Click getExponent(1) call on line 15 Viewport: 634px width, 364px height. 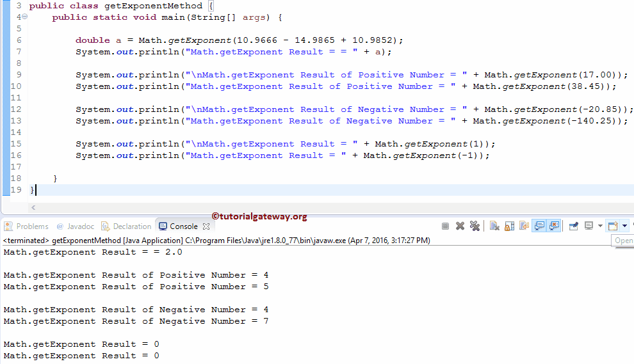444,144
